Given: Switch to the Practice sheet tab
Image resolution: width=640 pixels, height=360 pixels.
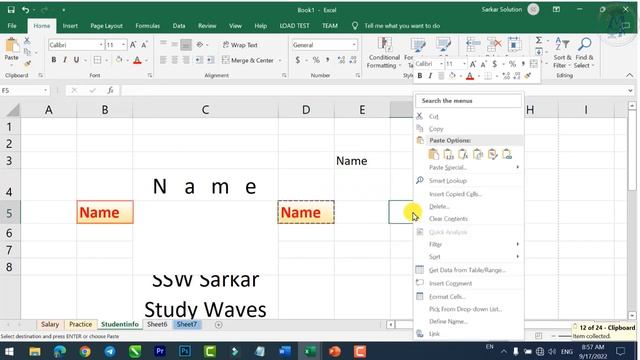Looking at the screenshot, I should pyautogui.click(x=80, y=324).
